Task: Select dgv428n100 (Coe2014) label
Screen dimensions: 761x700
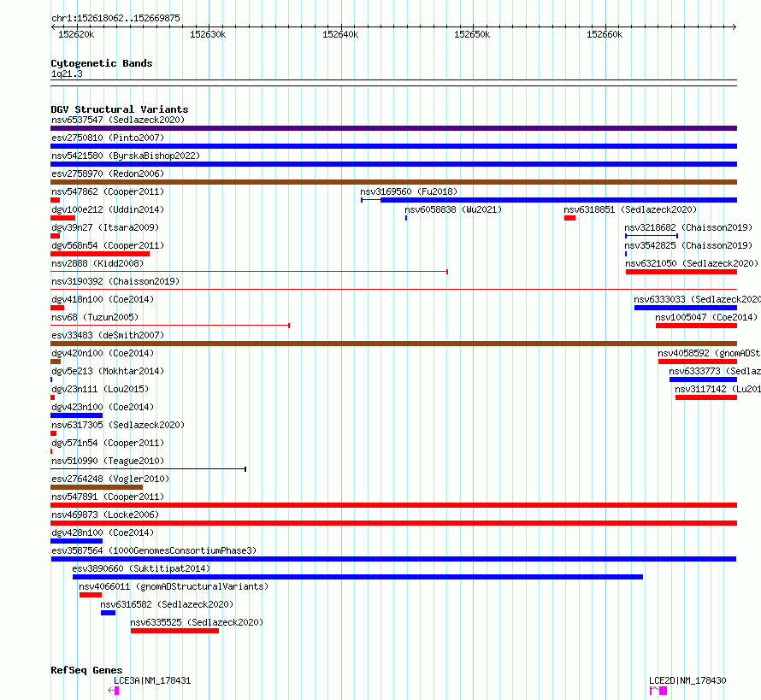Action: 103,532
